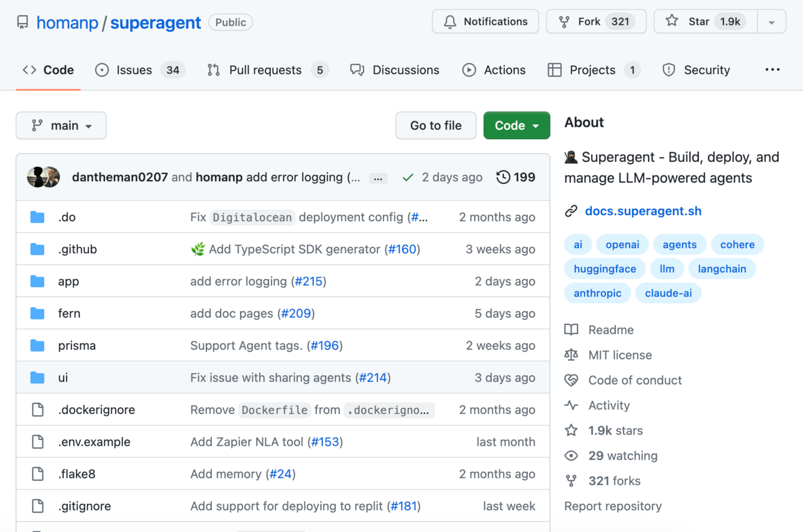Expand the latest commit message ellipsis
The image size is (803, 532).
(x=378, y=178)
